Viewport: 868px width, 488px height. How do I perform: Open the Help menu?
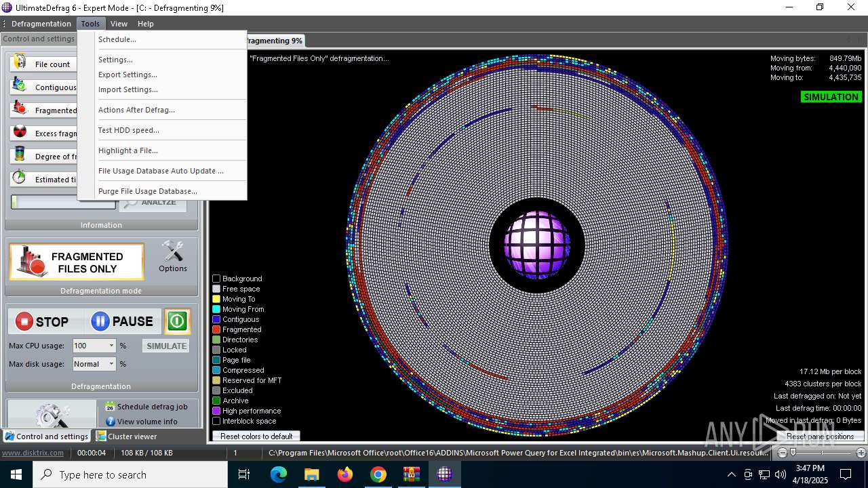point(146,24)
